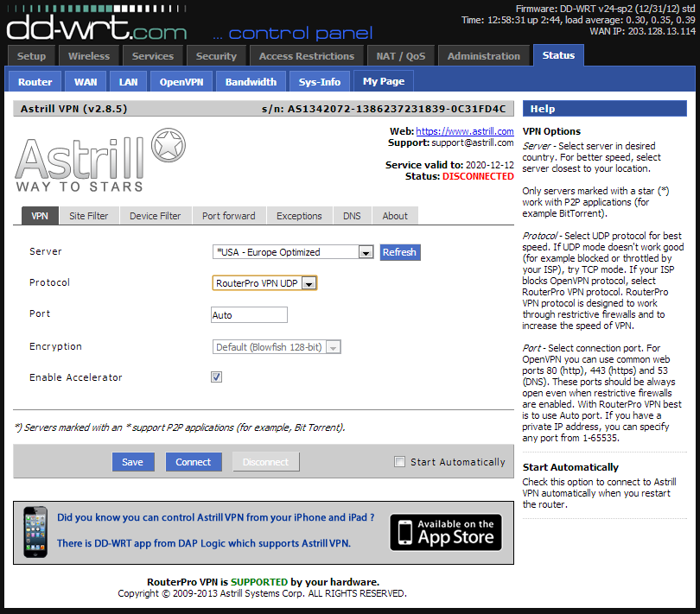Viewport: 700px width, 614px height.
Task: Open the Device Filter tab
Action: [156, 216]
